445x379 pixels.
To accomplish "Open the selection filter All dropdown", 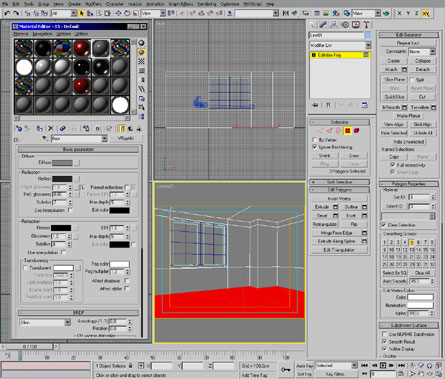I will [x=64, y=13].
